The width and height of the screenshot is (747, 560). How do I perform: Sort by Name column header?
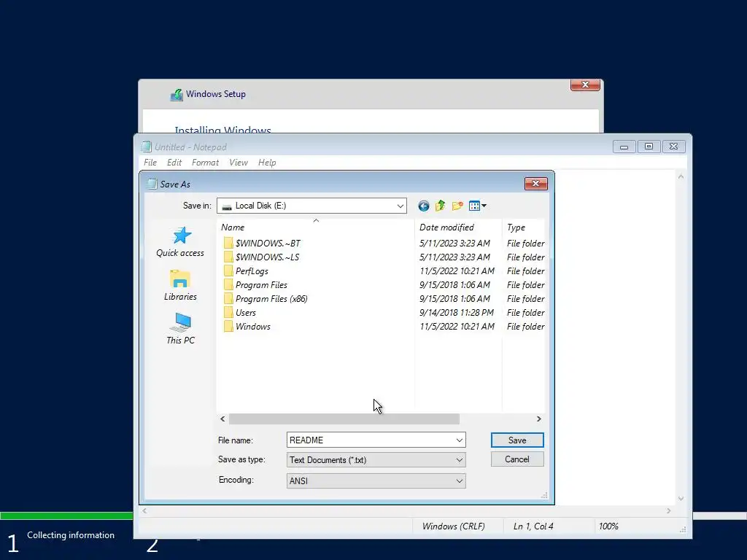coord(315,227)
